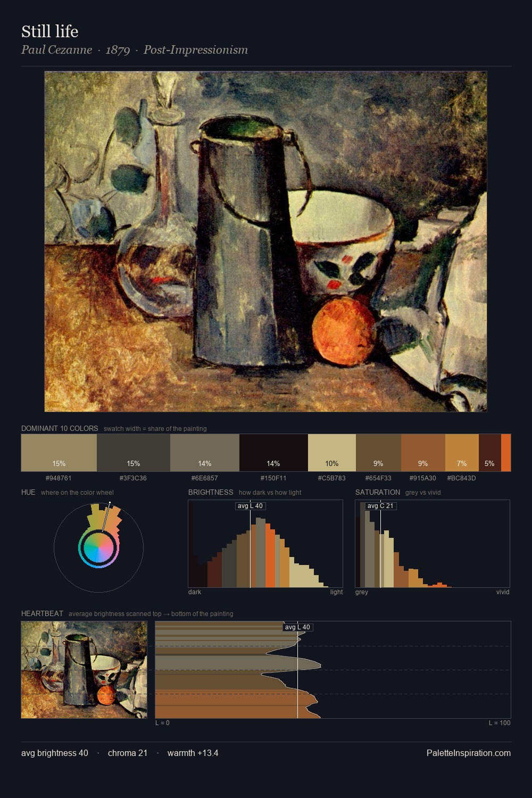Click the 'vivid' axis label
Image resolution: width=532 pixels, height=798 pixels.
pos(503,592)
